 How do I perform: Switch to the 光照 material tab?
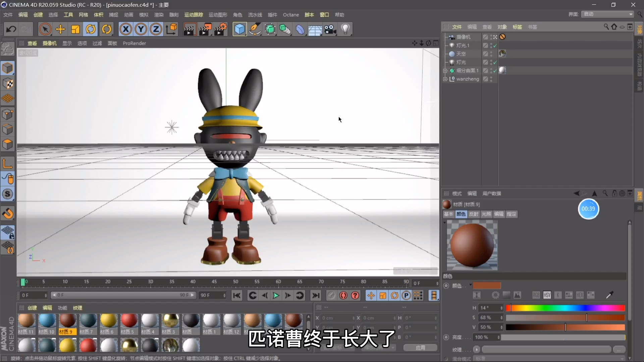[x=486, y=214]
